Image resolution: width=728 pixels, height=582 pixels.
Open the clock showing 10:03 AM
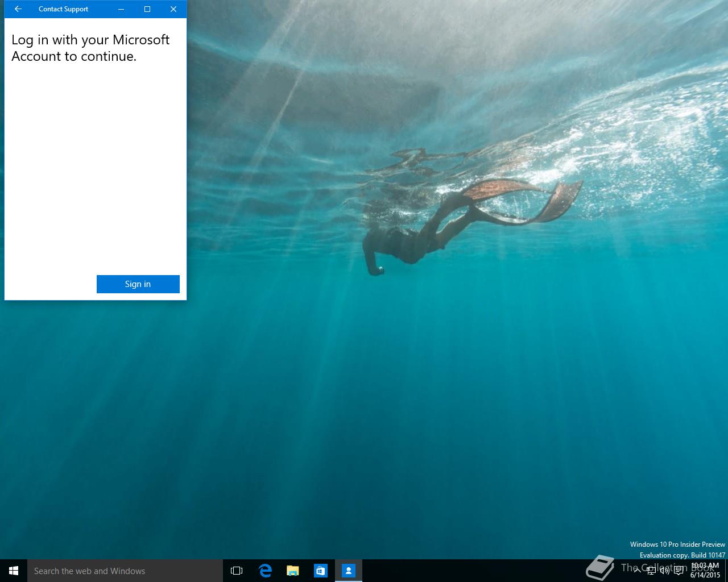(x=705, y=571)
